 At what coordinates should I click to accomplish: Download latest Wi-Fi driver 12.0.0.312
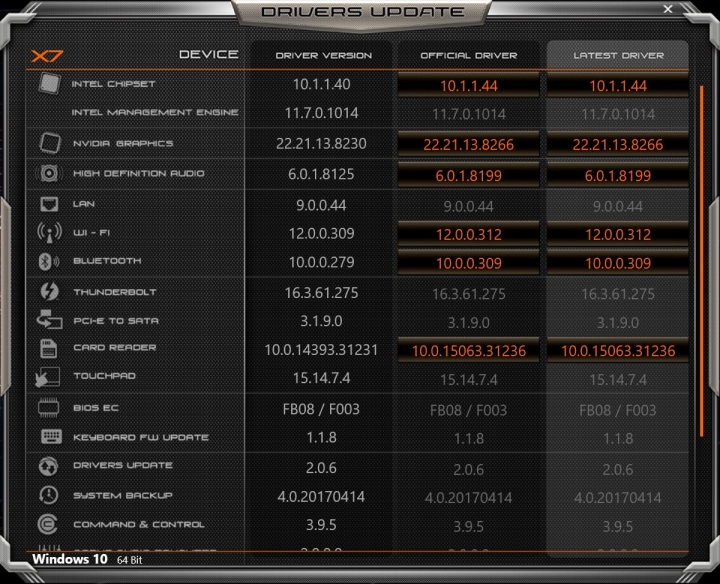618,234
